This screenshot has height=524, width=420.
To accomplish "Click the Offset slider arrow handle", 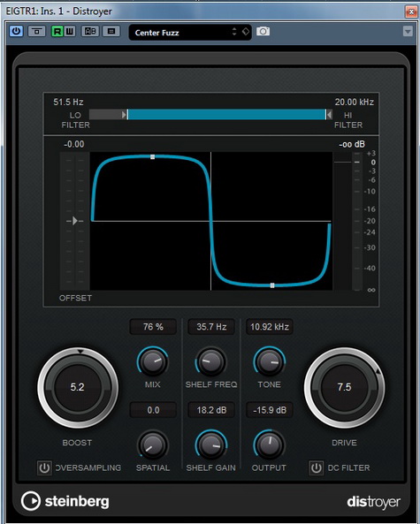I will coord(74,221).
